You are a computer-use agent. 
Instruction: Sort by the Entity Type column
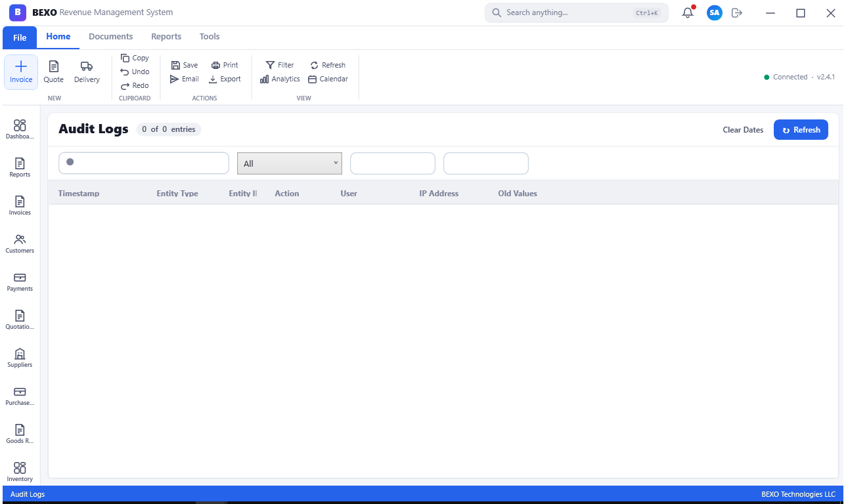tap(177, 194)
